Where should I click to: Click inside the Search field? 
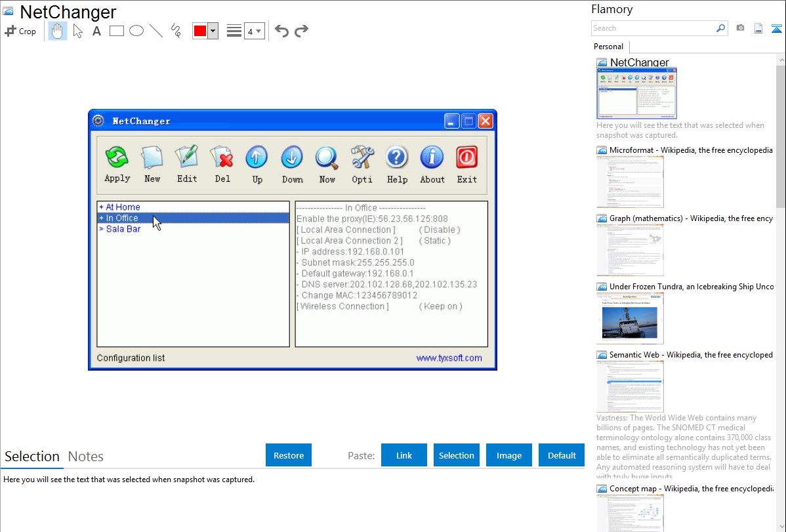(x=653, y=28)
